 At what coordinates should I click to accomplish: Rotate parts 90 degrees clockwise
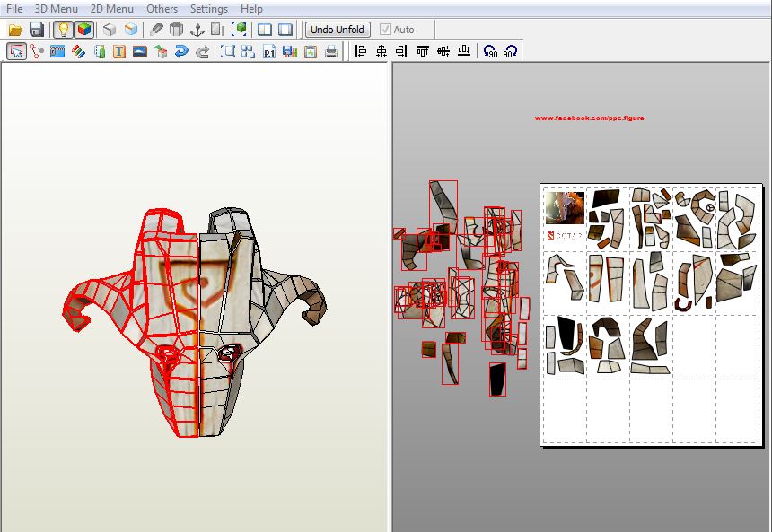pyautogui.click(x=510, y=51)
